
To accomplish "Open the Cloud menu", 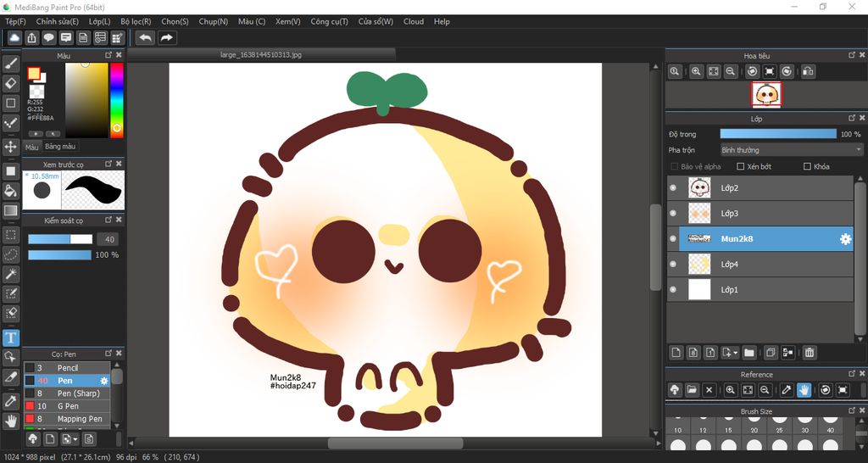I will click(x=414, y=21).
